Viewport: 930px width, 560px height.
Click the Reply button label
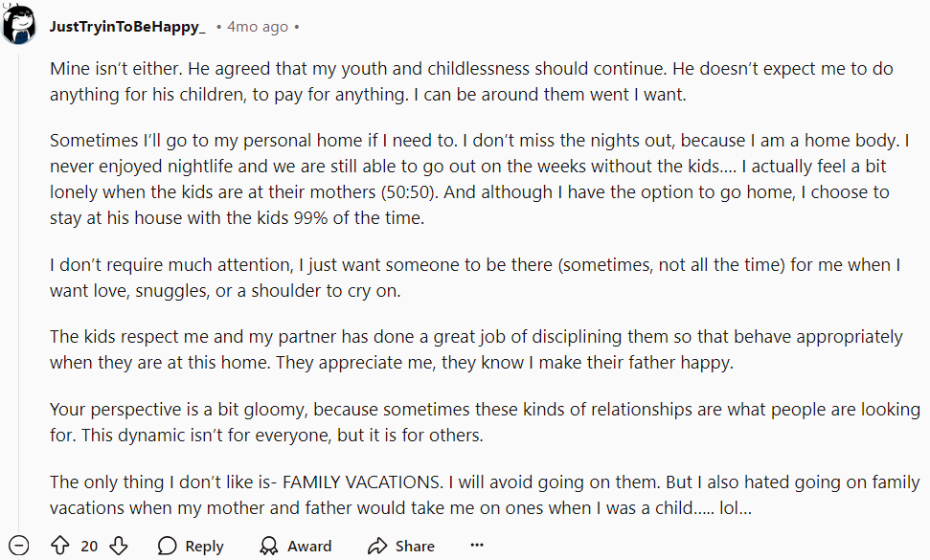pos(204,546)
